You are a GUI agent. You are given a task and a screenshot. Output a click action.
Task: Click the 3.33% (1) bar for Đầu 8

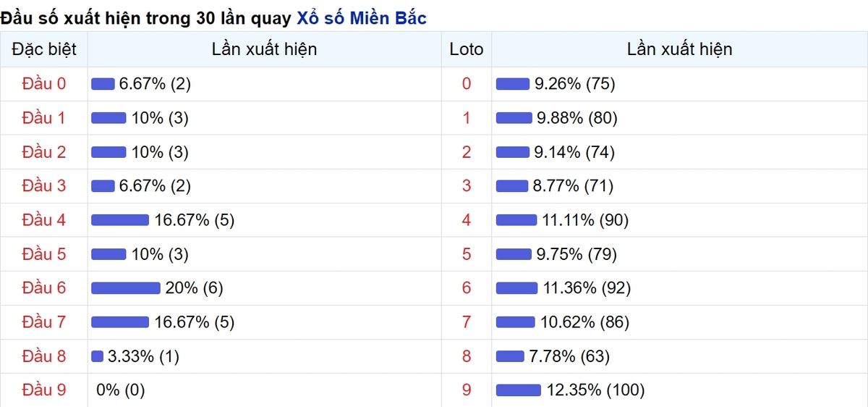pyautogui.click(x=98, y=356)
